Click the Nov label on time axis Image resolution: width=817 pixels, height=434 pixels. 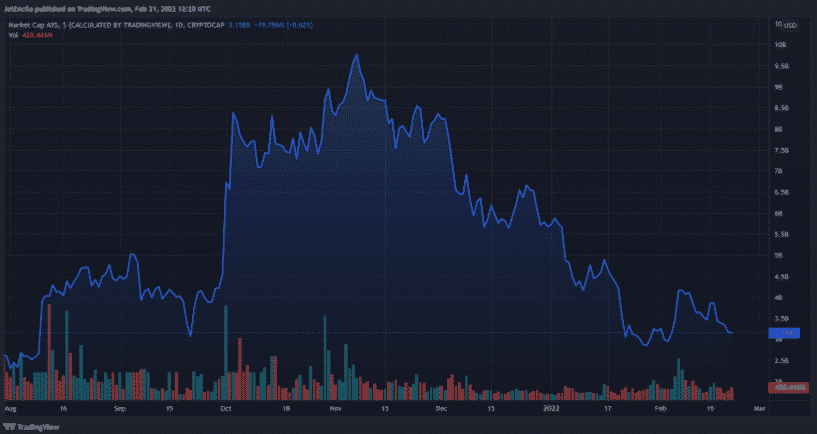[335, 409]
